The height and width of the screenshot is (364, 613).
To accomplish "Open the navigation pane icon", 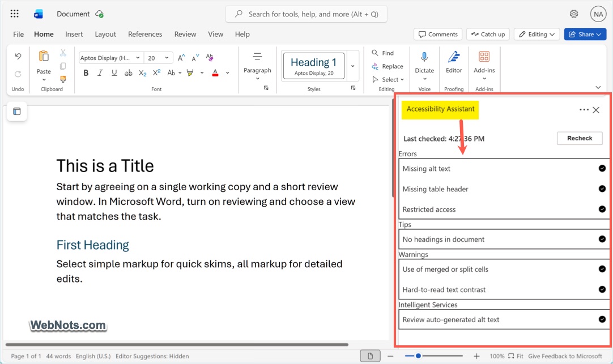I will [17, 112].
